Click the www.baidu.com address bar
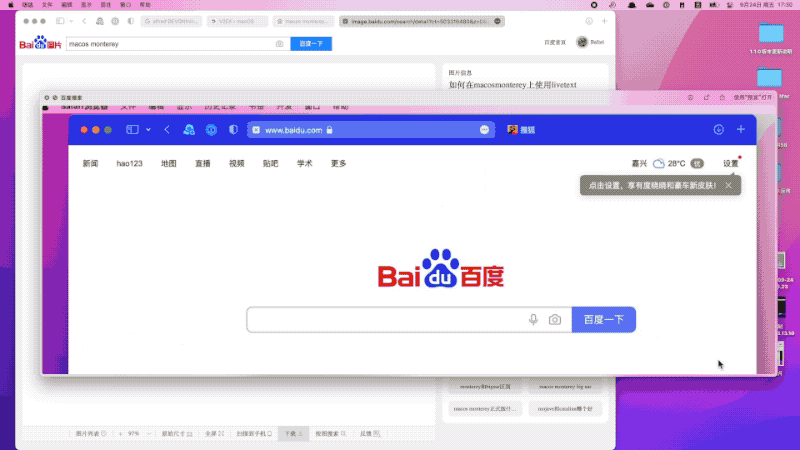The height and width of the screenshot is (450, 800). 370,130
